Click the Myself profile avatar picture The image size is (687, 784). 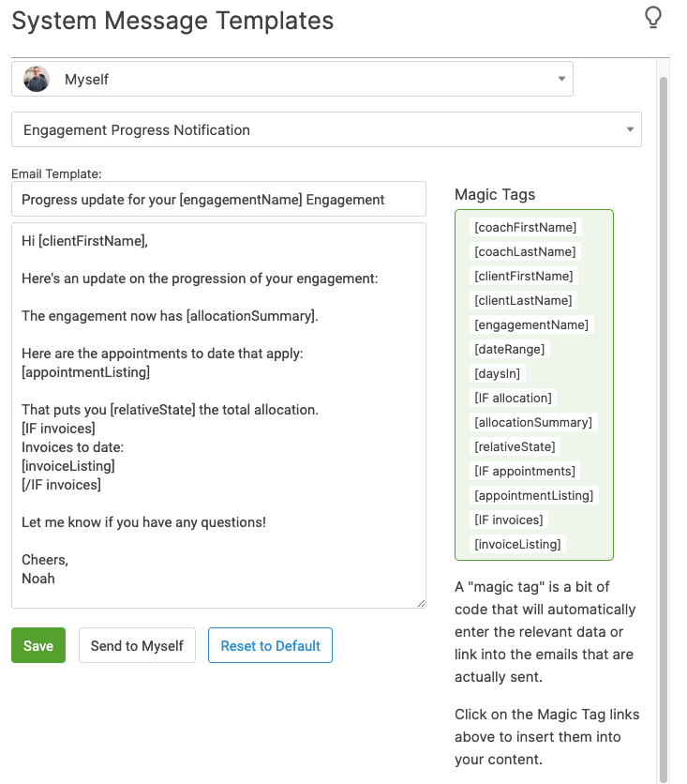(x=36, y=78)
